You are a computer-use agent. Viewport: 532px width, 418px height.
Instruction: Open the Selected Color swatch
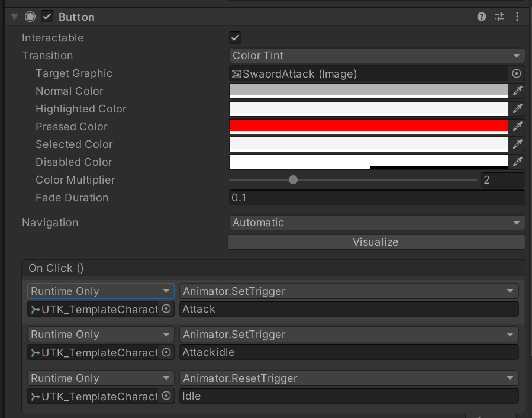click(x=369, y=144)
